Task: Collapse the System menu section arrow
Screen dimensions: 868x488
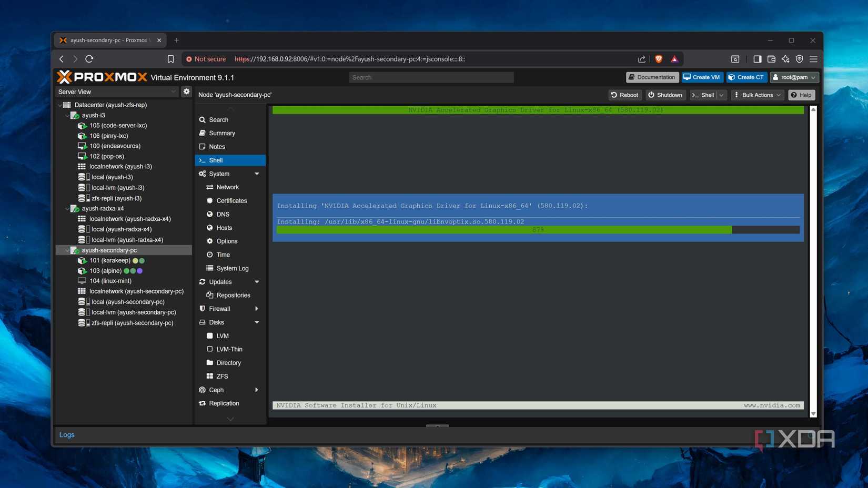Action: pos(257,174)
